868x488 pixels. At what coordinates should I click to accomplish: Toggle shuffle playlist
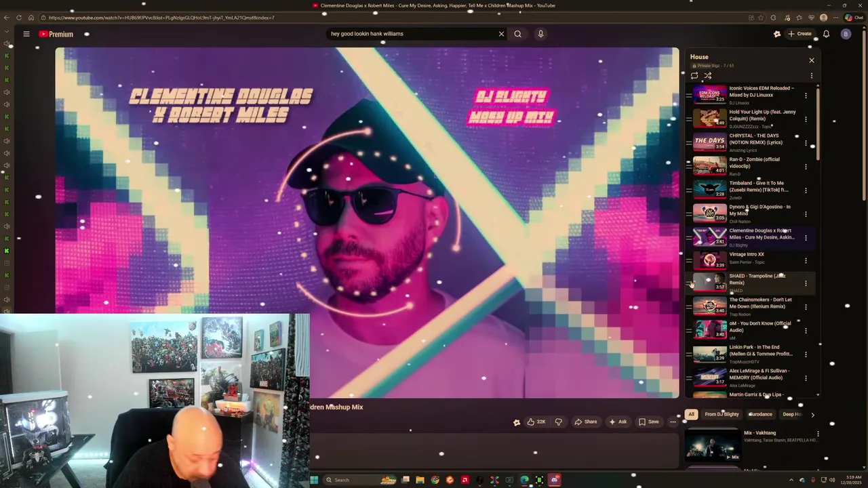tap(707, 76)
